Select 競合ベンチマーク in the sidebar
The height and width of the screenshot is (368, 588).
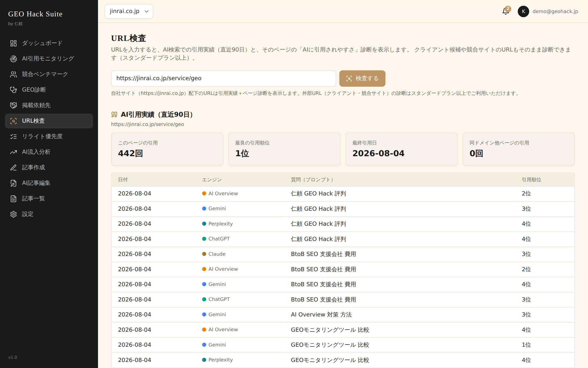(49, 74)
